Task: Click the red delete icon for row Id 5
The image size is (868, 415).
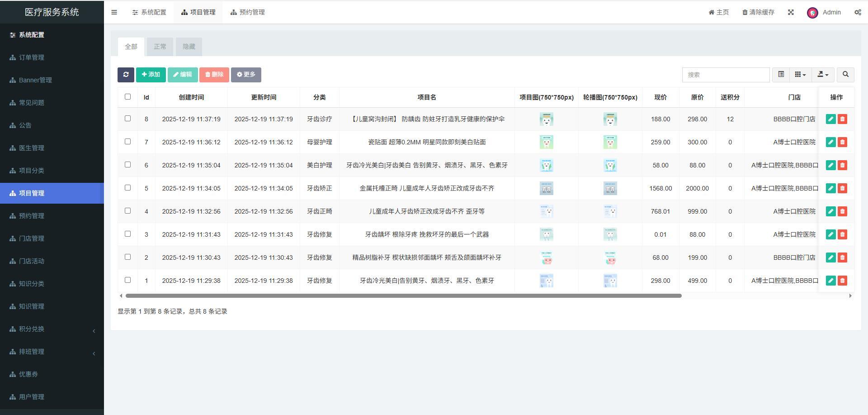Action: 842,188
